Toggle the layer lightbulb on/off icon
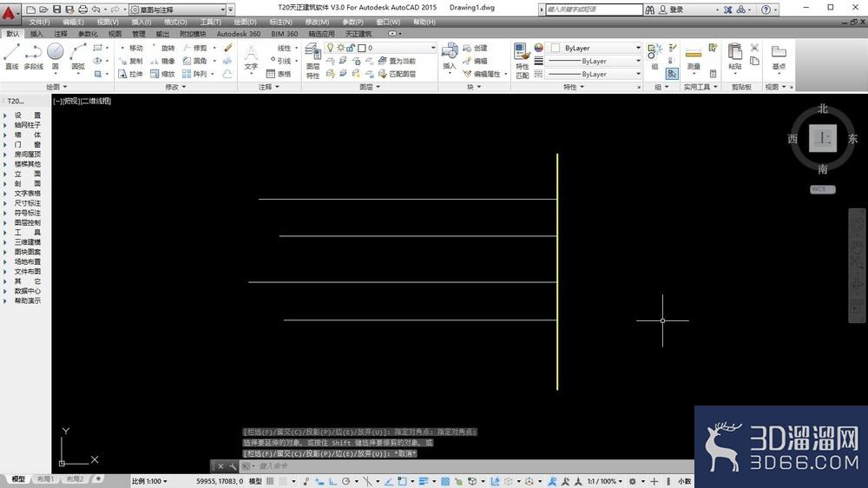The image size is (868, 488). (331, 48)
